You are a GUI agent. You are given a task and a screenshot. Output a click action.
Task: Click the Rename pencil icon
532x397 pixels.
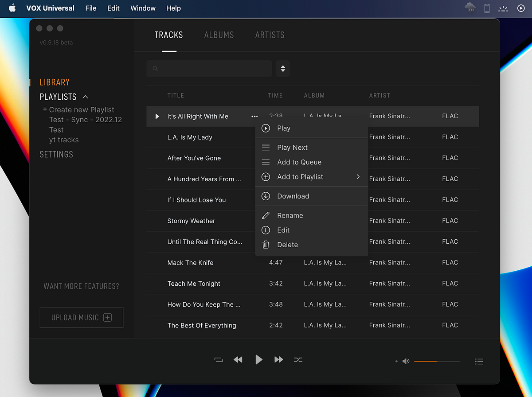[x=266, y=215]
